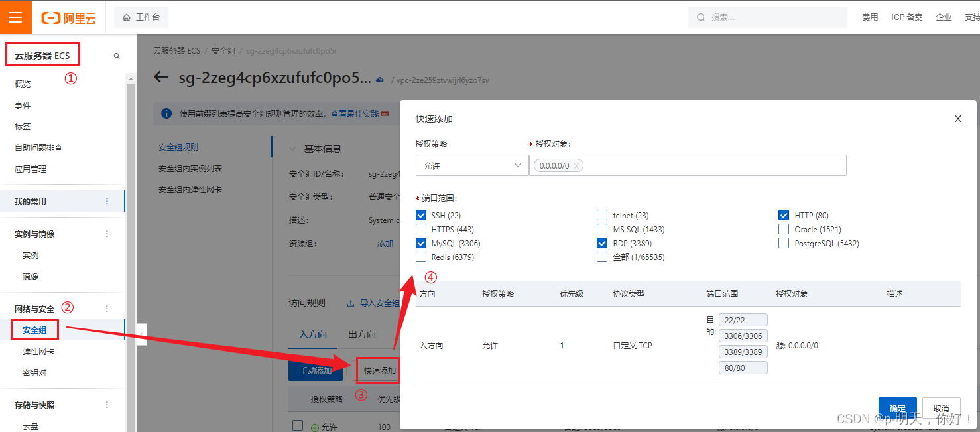This screenshot has width=980, height=432.
Task: Uncheck the MySQL (3306) checkbox
Action: (x=421, y=243)
